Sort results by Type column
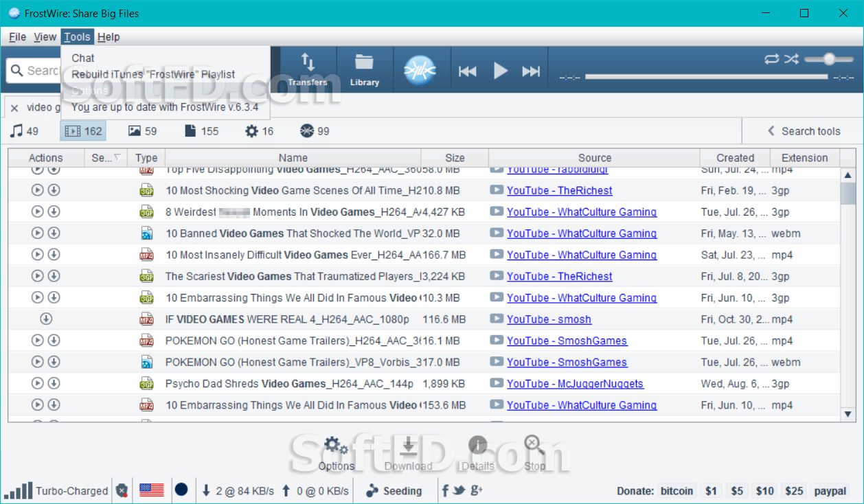Image resolution: width=864 pixels, height=504 pixels. click(146, 158)
